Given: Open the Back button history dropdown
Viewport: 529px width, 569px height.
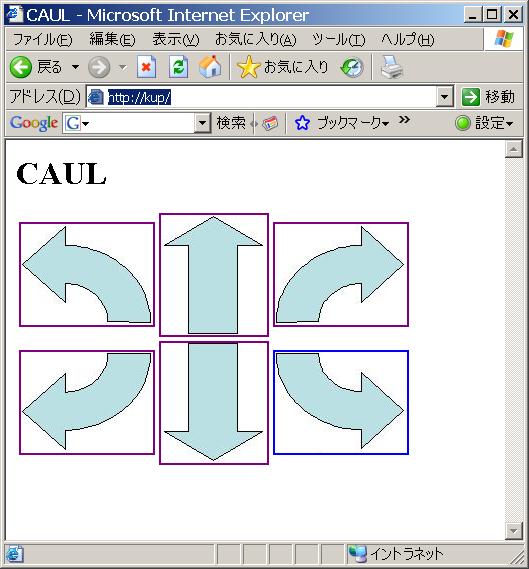Looking at the screenshot, I should pos(75,67).
